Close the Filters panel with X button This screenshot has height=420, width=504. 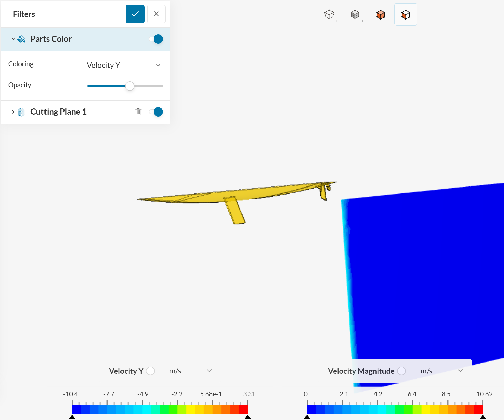tap(156, 14)
